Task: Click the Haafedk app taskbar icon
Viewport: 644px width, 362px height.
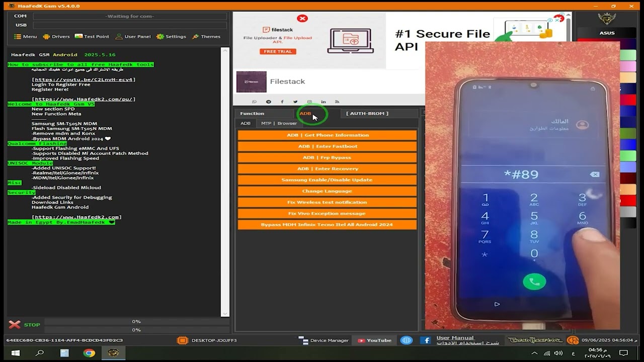Action: 114,353
